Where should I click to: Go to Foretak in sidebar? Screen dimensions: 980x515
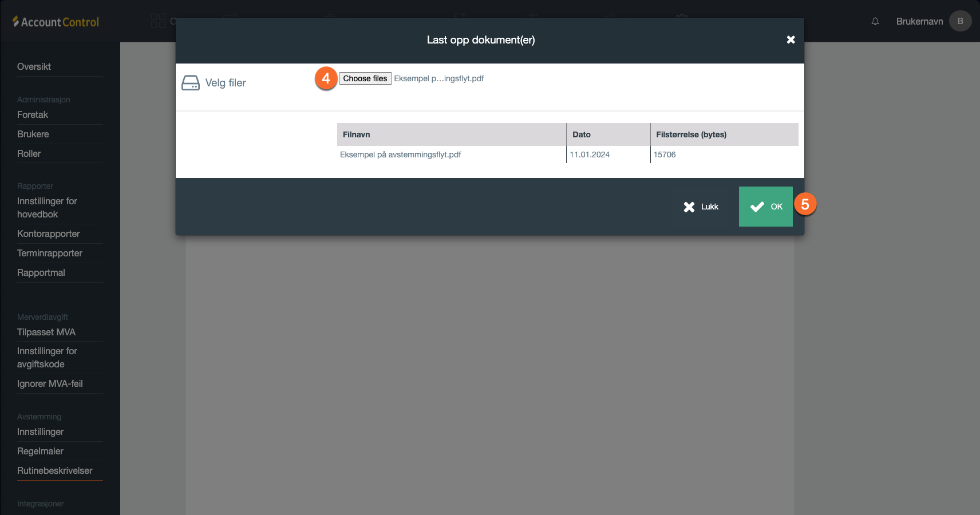(33, 114)
